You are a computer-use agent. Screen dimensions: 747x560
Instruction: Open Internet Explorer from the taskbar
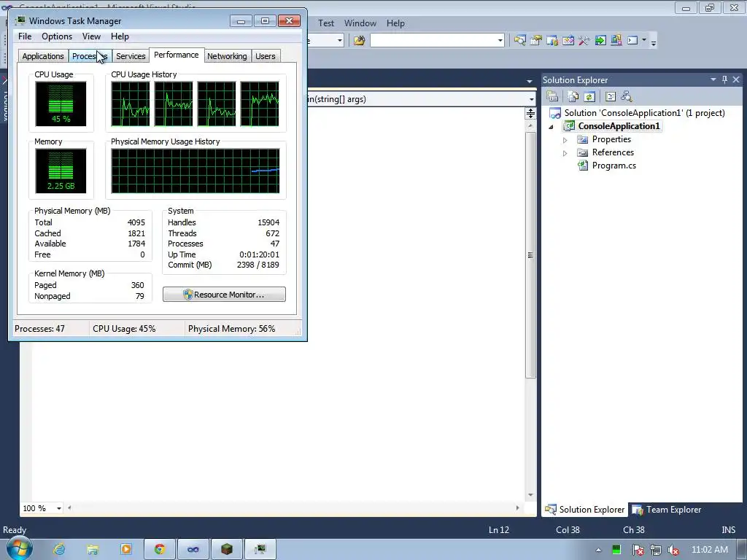[x=59, y=550]
